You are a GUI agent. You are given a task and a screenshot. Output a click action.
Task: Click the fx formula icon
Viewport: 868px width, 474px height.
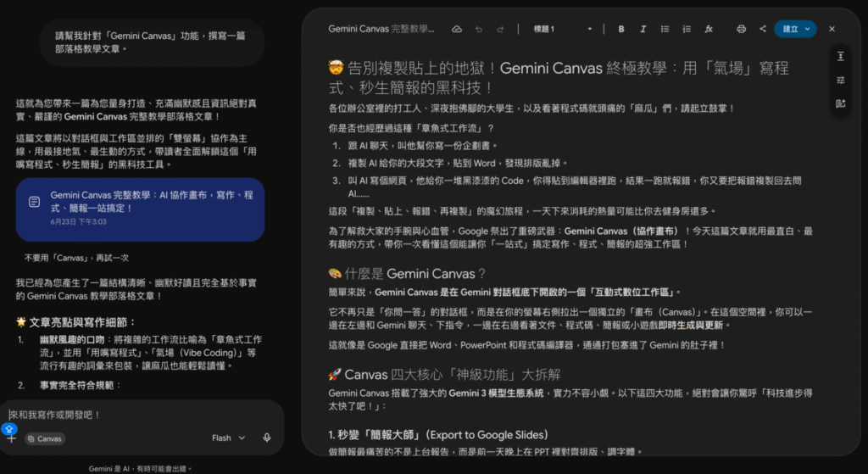coord(709,30)
